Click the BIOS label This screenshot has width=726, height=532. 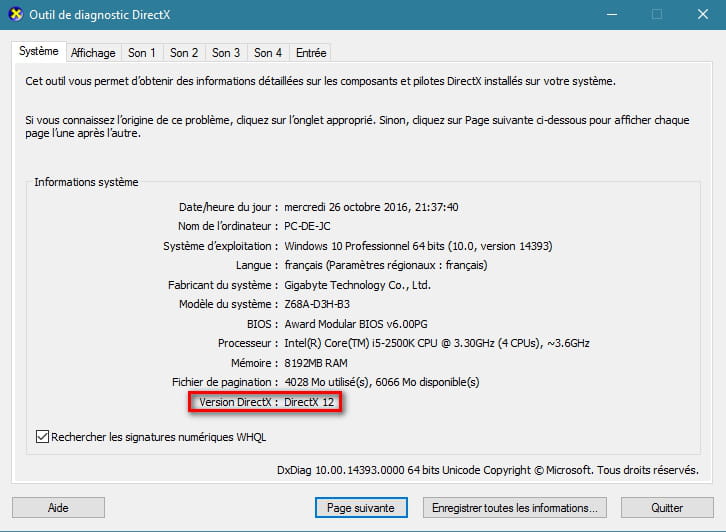pos(262,324)
